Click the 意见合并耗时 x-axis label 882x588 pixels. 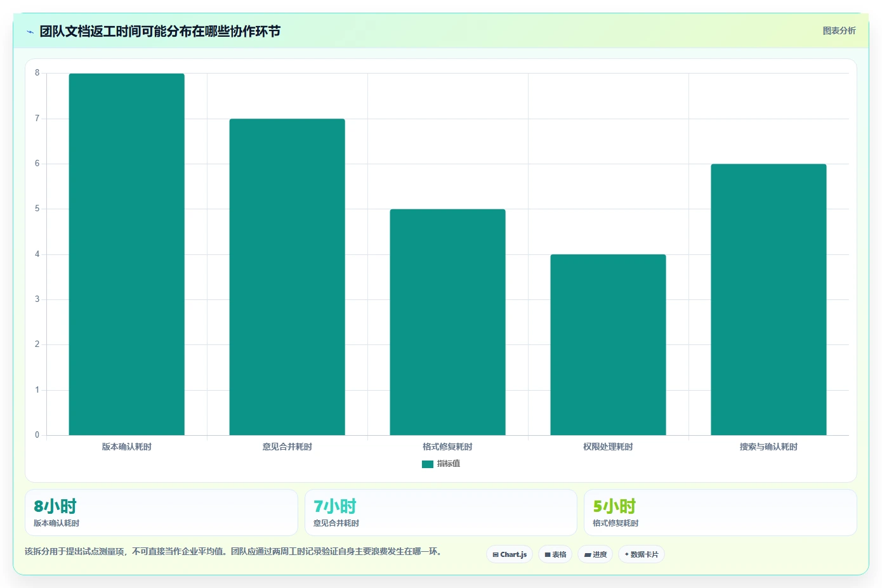click(287, 447)
